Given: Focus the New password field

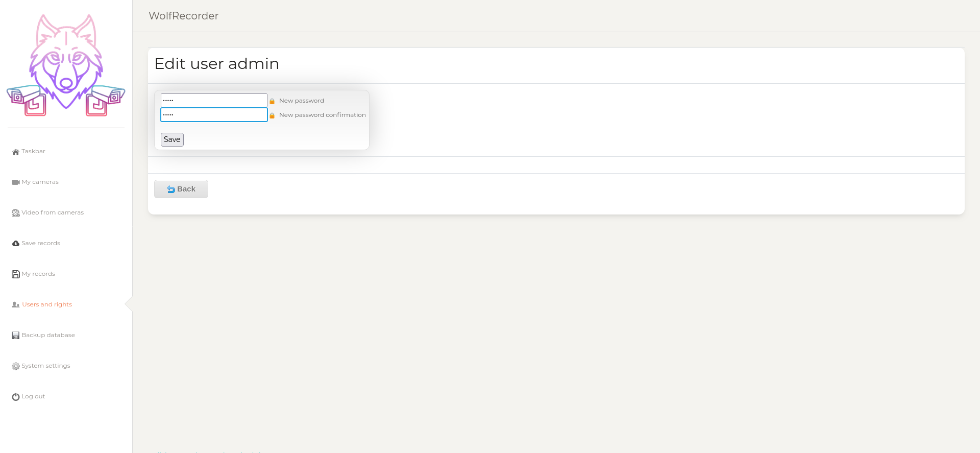Looking at the screenshot, I should (214, 101).
